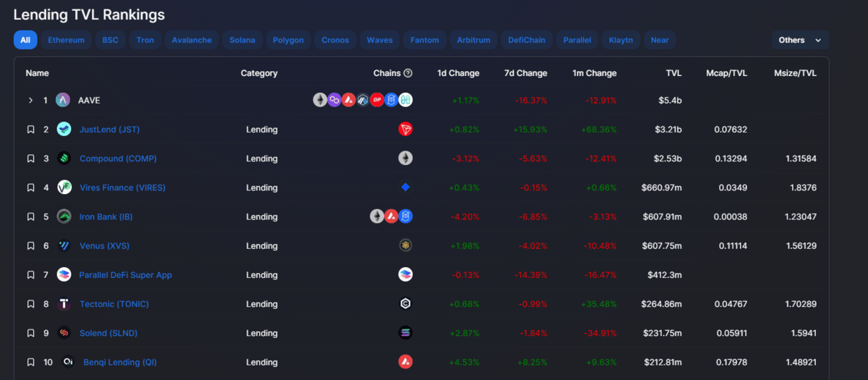Bookmark Compound (COMP)

30,159
